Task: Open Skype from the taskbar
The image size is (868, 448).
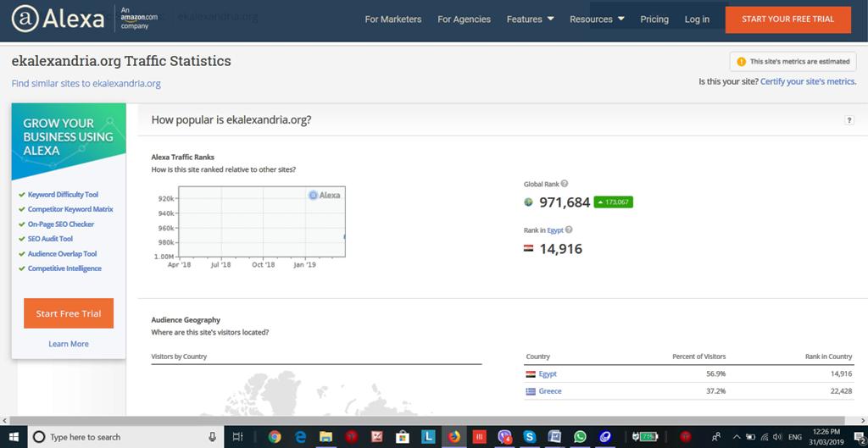Action: pos(530,437)
